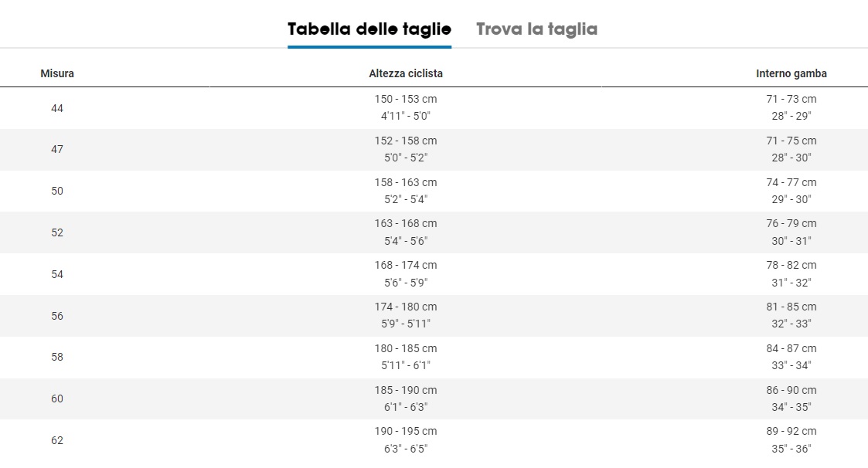
Task: Click the Misura column header
Action: (x=57, y=73)
